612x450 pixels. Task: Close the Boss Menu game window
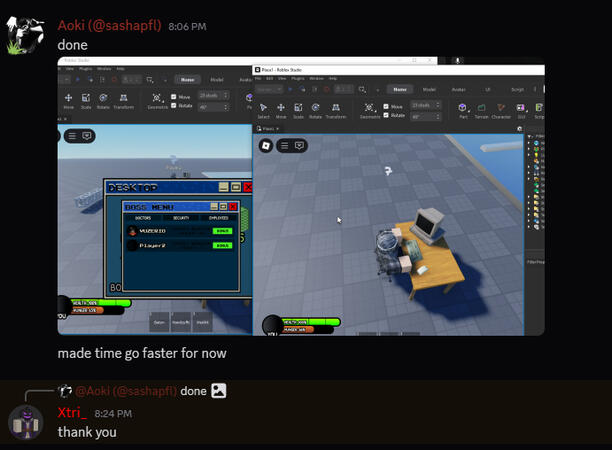point(233,206)
